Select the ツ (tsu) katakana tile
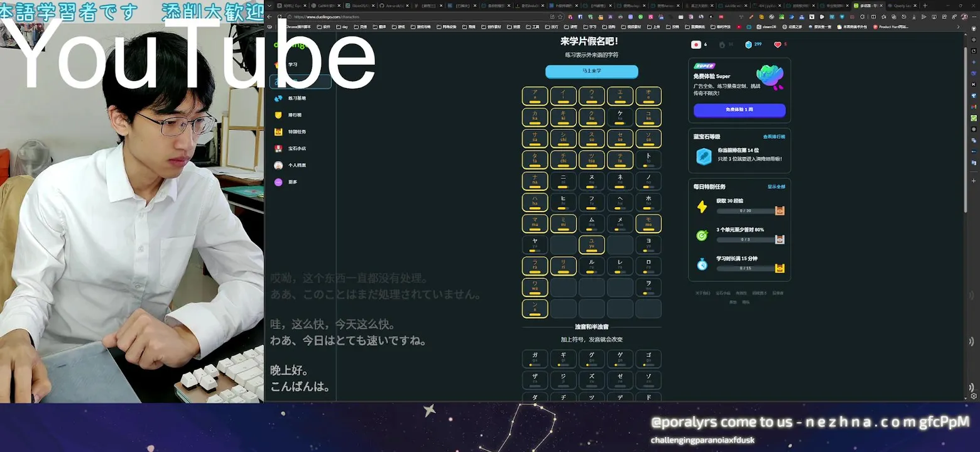Image resolution: width=980 pixels, height=452 pixels. tap(591, 159)
